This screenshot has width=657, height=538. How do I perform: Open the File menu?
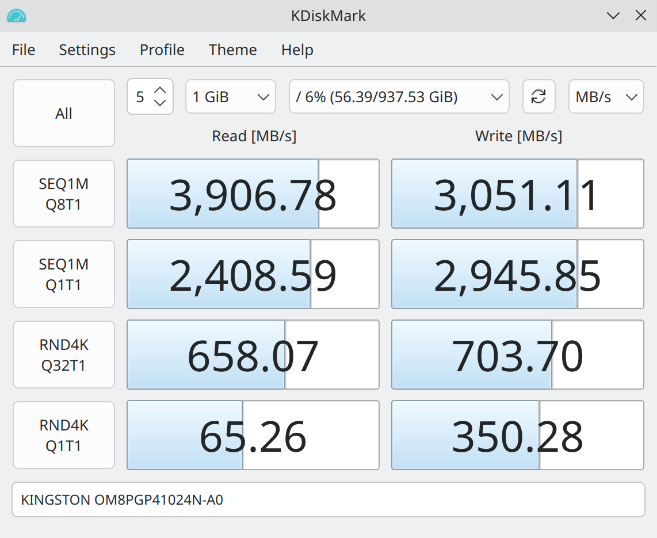(x=23, y=50)
